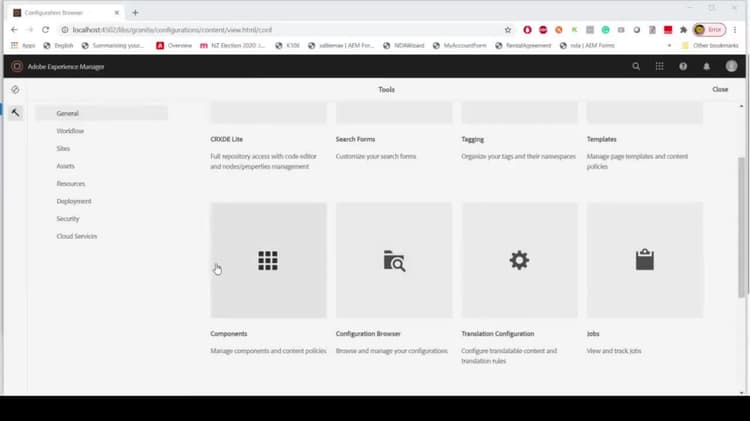This screenshot has height=421, width=750.
Task: Open the Components tool grid icon
Action: [x=268, y=261]
